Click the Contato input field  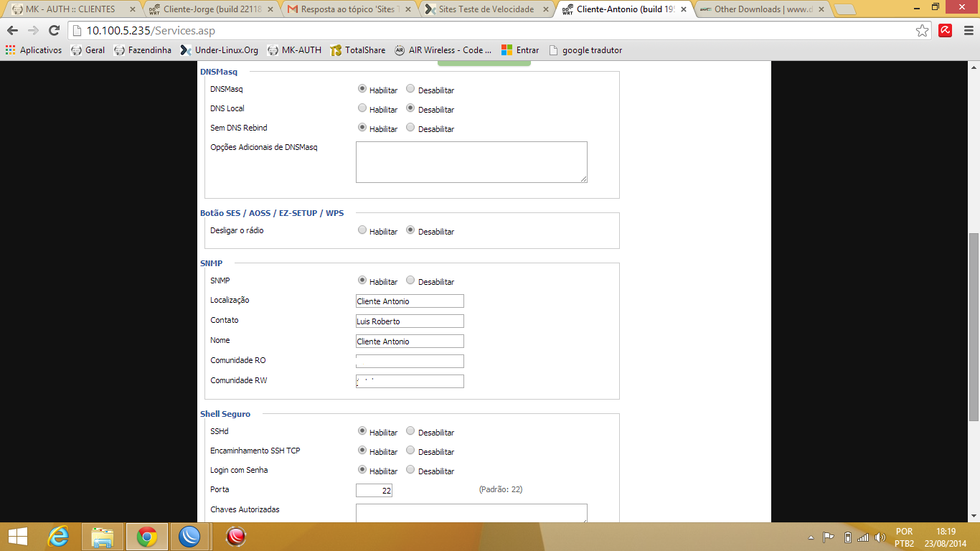(410, 321)
